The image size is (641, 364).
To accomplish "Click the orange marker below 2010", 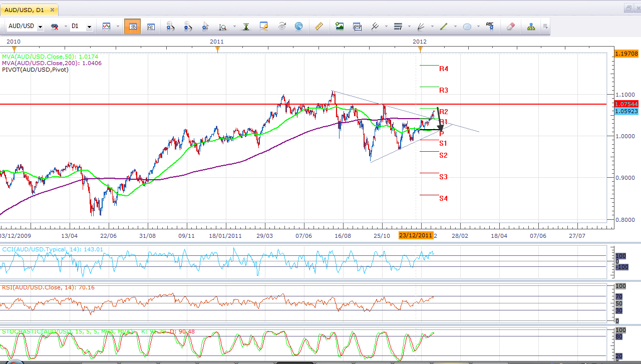I will pos(14,49).
